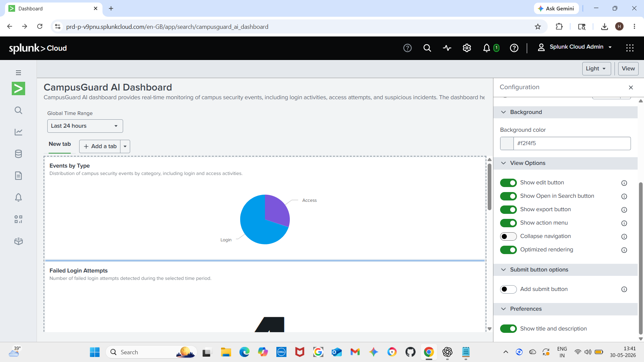Screen dimensions: 644x362
Task: Open the notifications bell in top header
Action: point(487,48)
